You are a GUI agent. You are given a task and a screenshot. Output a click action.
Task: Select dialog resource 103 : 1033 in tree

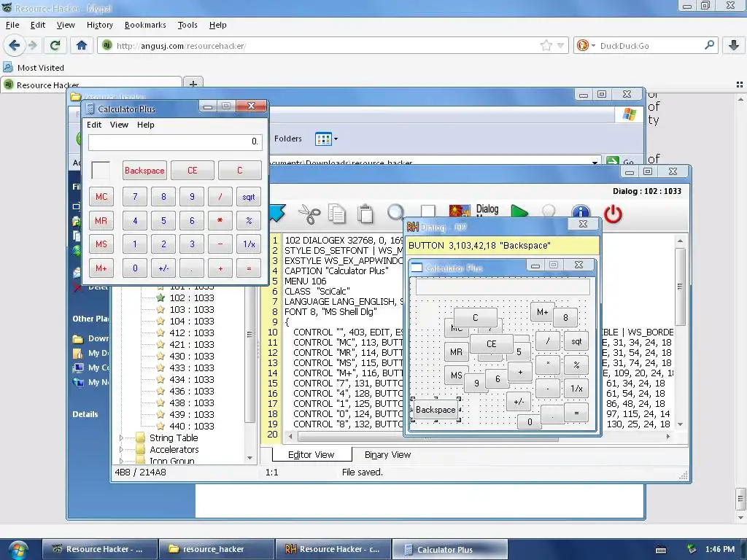[x=192, y=309]
